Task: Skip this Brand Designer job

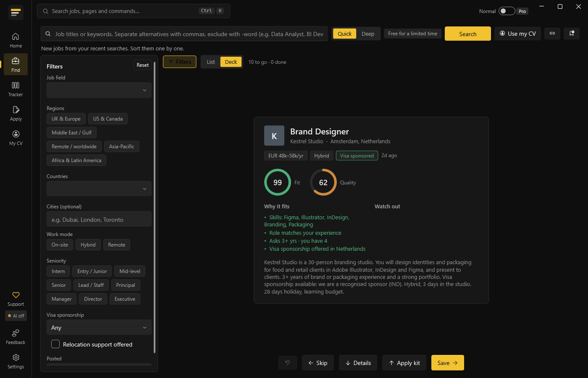Action: point(318,363)
